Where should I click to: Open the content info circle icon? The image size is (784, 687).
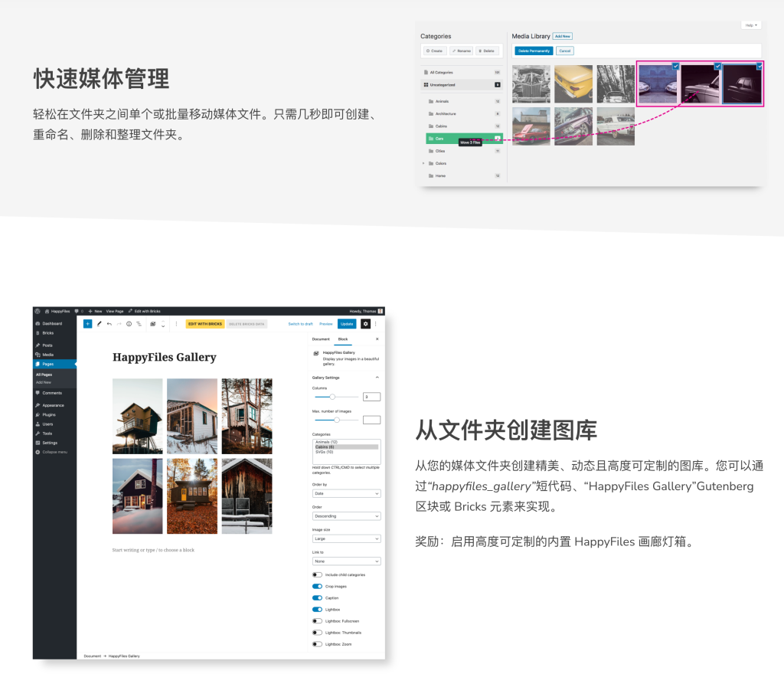click(129, 324)
